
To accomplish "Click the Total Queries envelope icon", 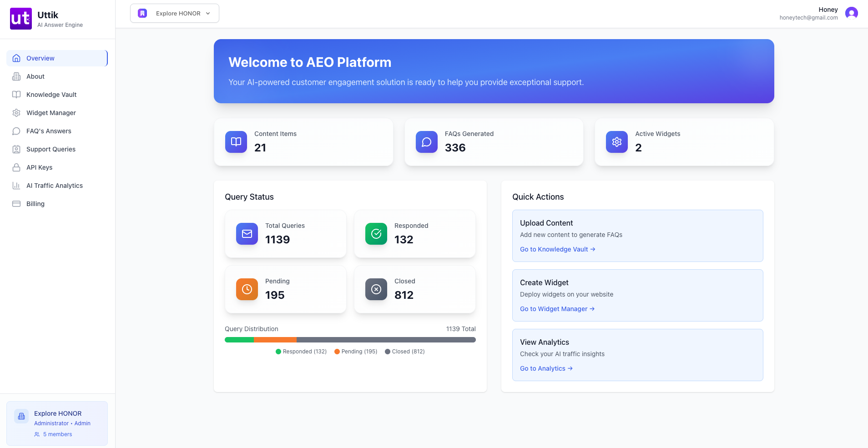I will pos(247,234).
